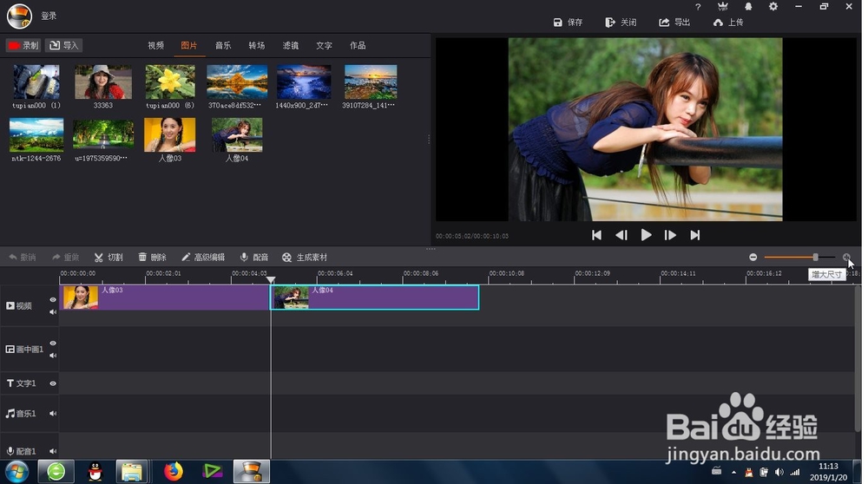Select the 370ace8df532 landscape thumbnail

click(237, 82)
